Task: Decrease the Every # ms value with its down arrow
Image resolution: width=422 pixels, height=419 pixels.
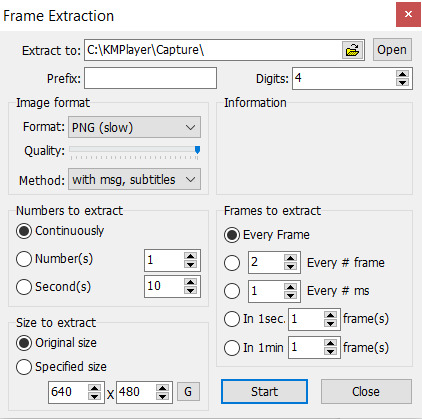Action: tap(291, 295)
